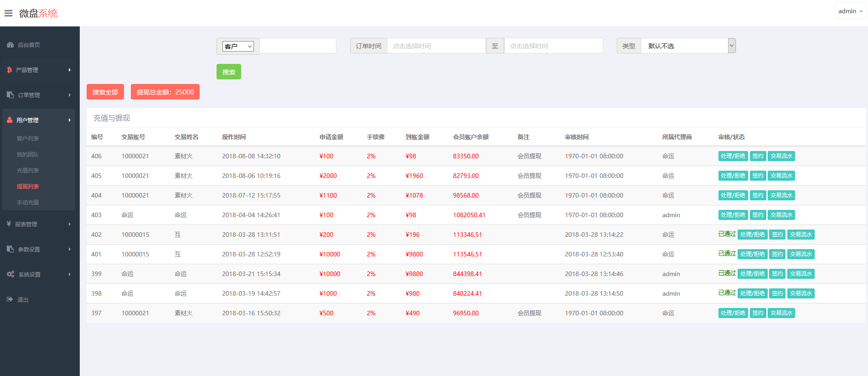Click the bitcoin icon for 产品管理
The width and height of the screenshot is (868, 376).
[x=10, y=70]
